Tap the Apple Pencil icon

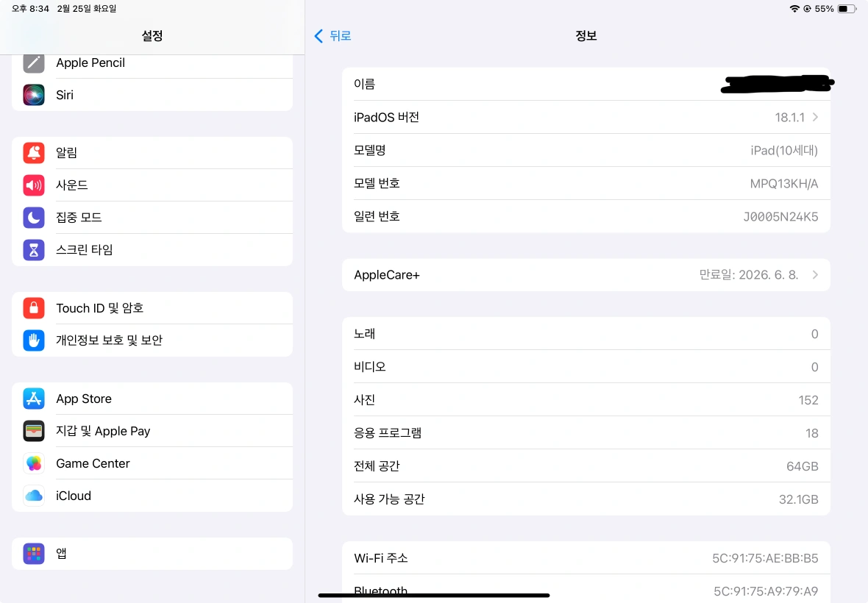pos(34,63)
